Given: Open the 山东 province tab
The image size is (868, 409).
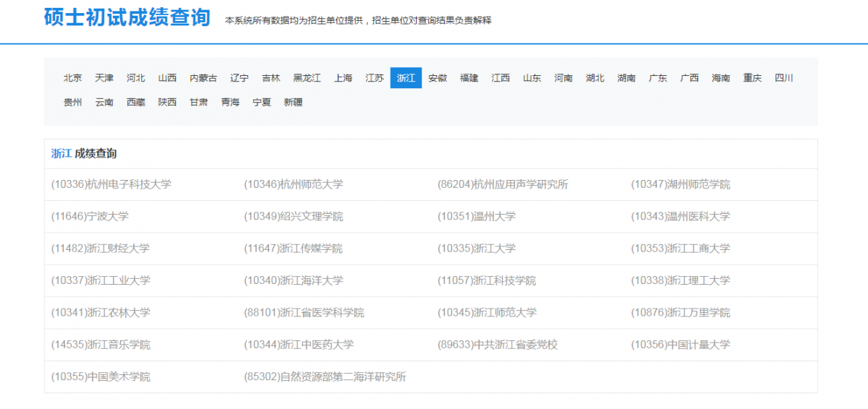Looking at the screenshot, I should click(x=532, y=78).
